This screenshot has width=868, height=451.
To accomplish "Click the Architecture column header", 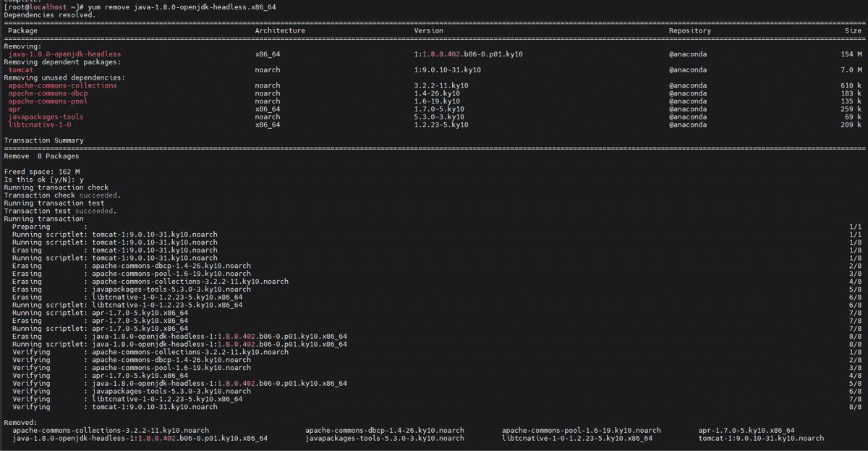I will point(280,30).
